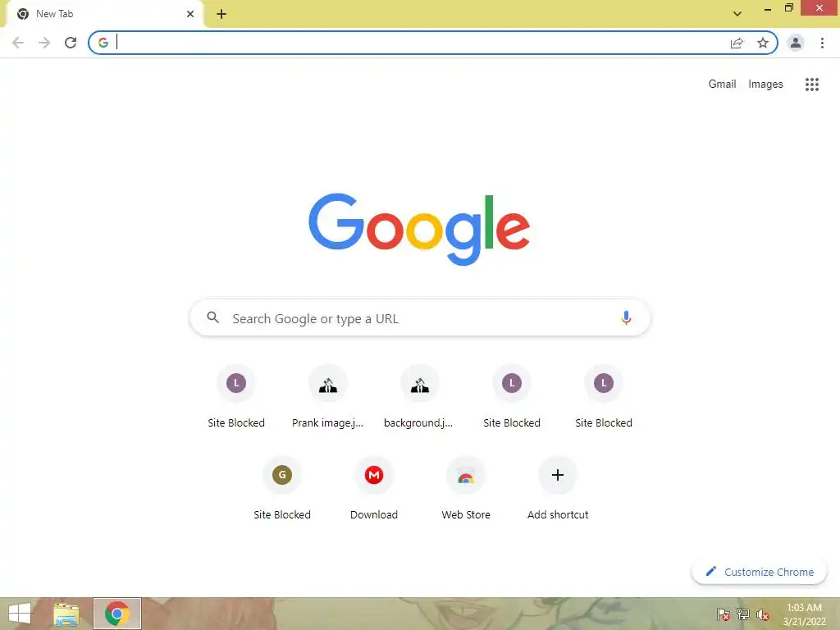Open a new tab with plus button
Viewport: 840px width, 630px height.
click(x=221, y=14)
